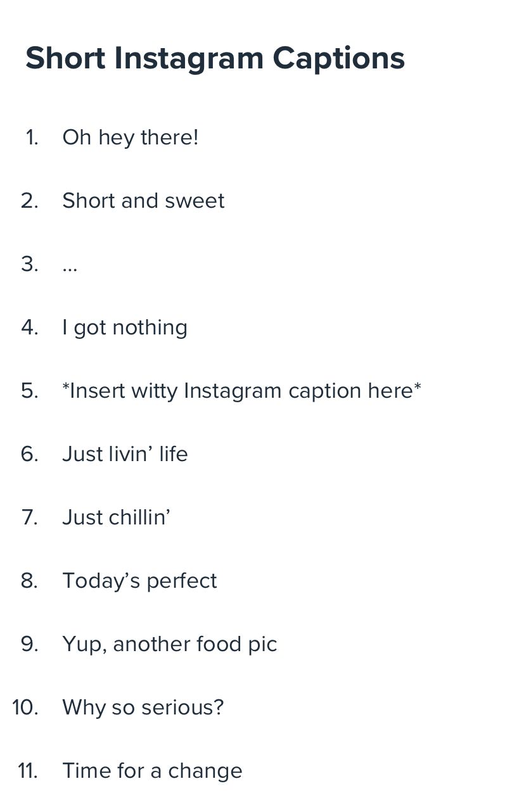Select the 'Just chillin'' caption
The height and width of the screenshot is (812, 519).
[x=117, y=517]
